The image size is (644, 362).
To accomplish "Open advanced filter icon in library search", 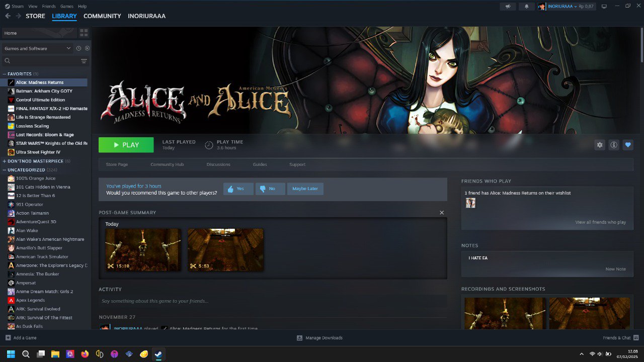I will pos(84,61).
